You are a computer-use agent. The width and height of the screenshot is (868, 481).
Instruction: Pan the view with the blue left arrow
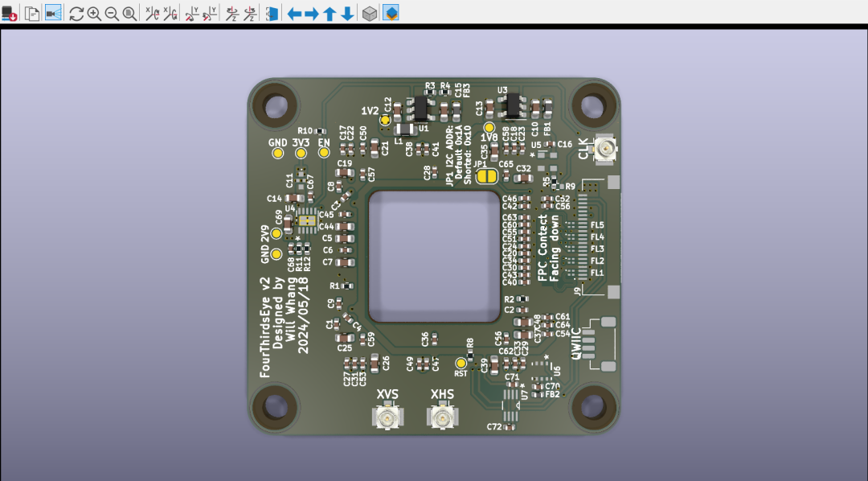click(294, 14)
